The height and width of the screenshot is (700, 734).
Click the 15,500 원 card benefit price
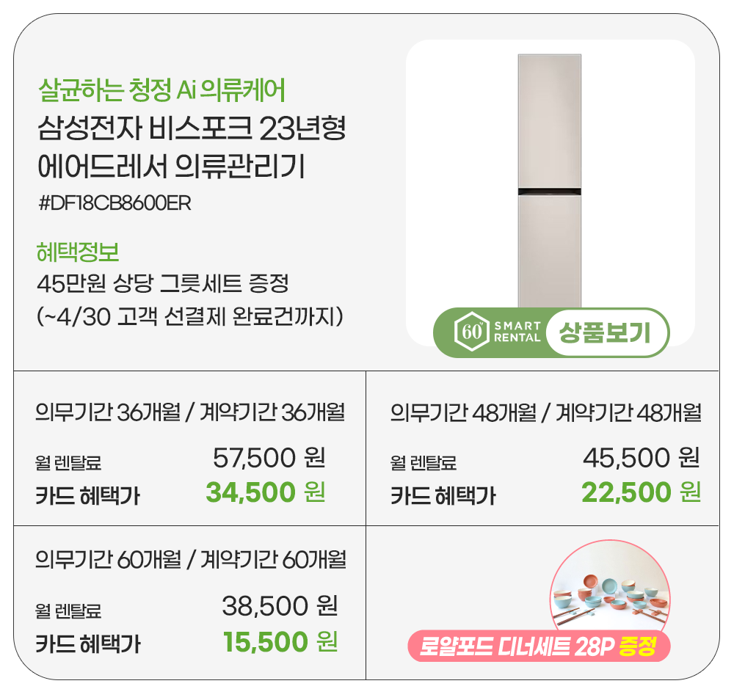coord(280,642)
